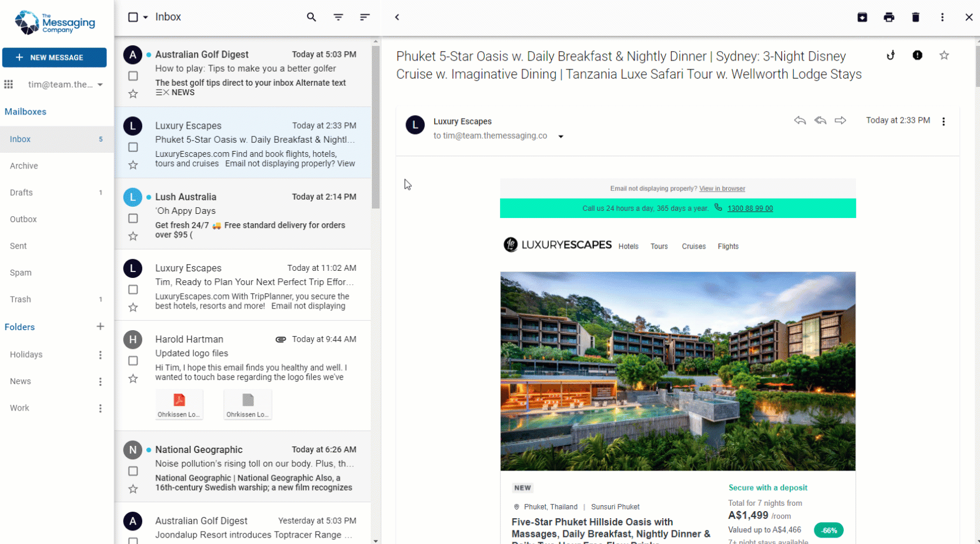Click the search magnifier icon
Viewport: 980px width, 544px height.
311,17
